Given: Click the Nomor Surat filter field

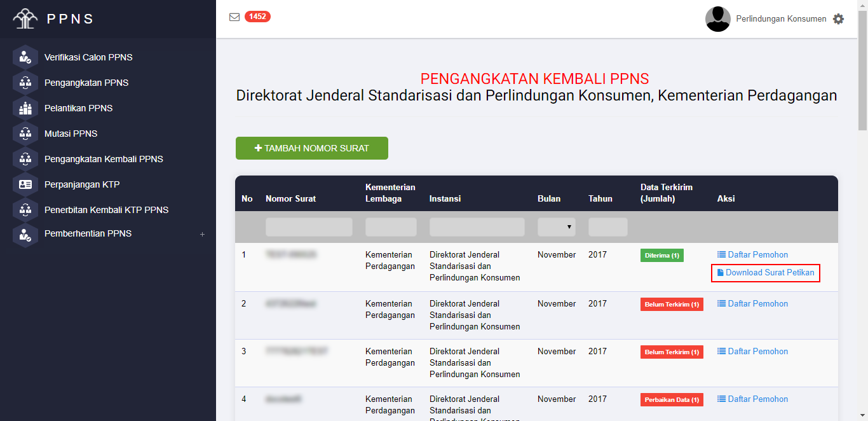Looking at the screenshot, I should [x=309, y=227].
